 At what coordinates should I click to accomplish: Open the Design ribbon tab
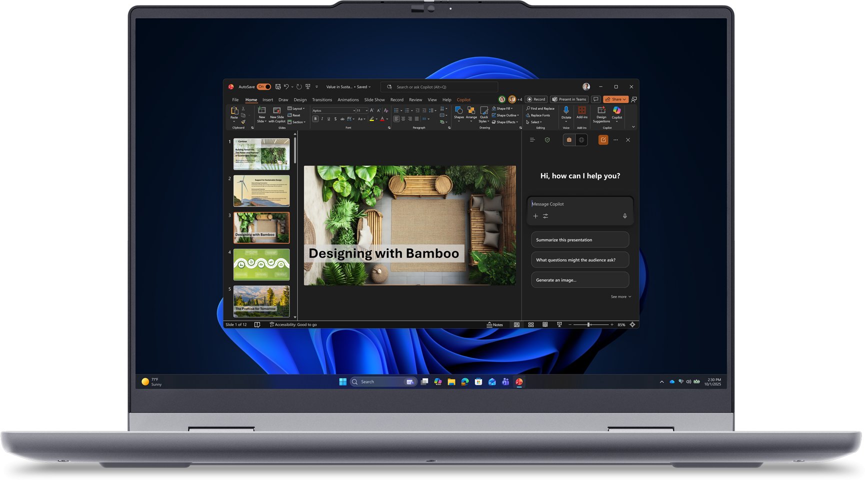click(300, 100)
